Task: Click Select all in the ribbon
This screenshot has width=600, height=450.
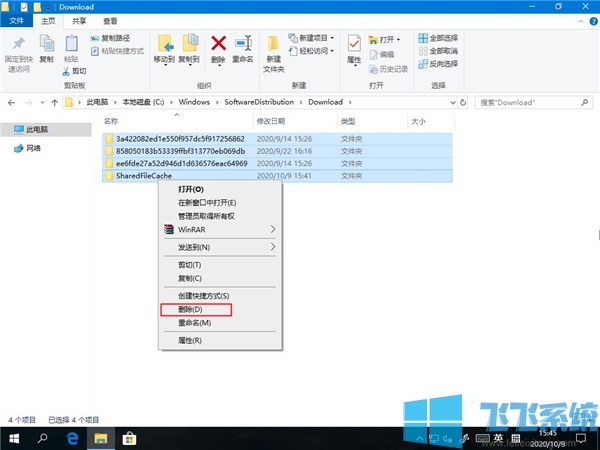Action: tap(438, 38)
